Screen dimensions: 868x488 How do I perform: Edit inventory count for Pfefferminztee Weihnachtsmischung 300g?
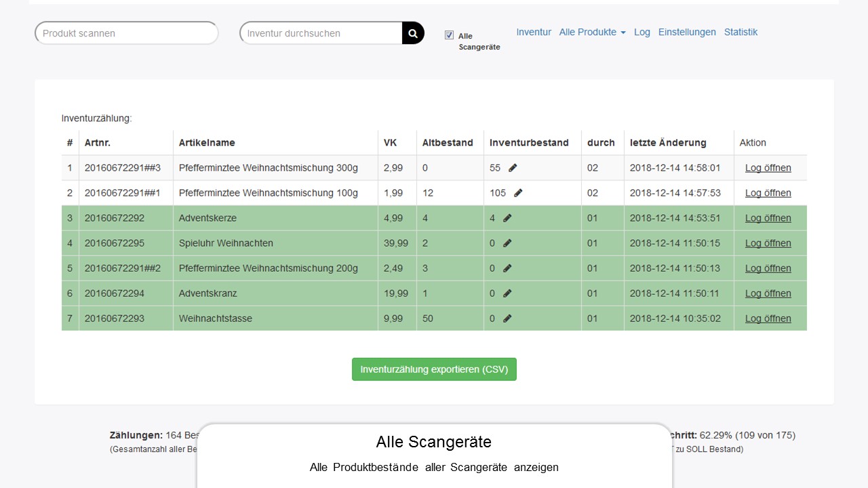[x=513, y=168]
